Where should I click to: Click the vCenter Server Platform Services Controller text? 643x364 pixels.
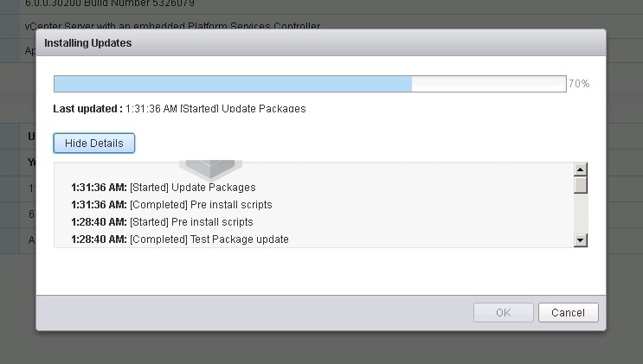(172, 25)
